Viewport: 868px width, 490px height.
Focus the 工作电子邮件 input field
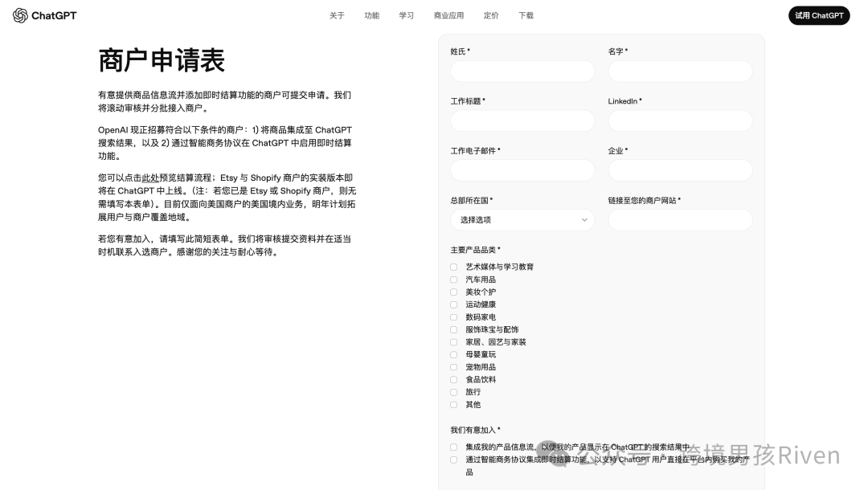point(522,170)
